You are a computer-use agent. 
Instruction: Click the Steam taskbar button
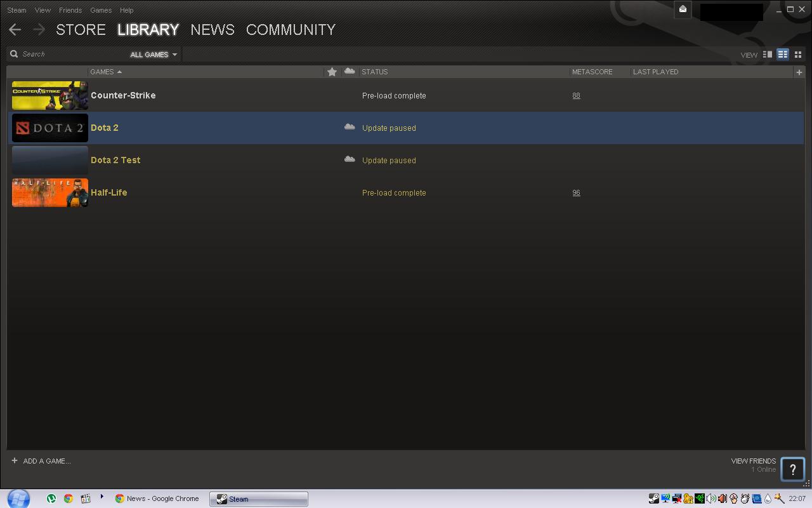point(259,499)
